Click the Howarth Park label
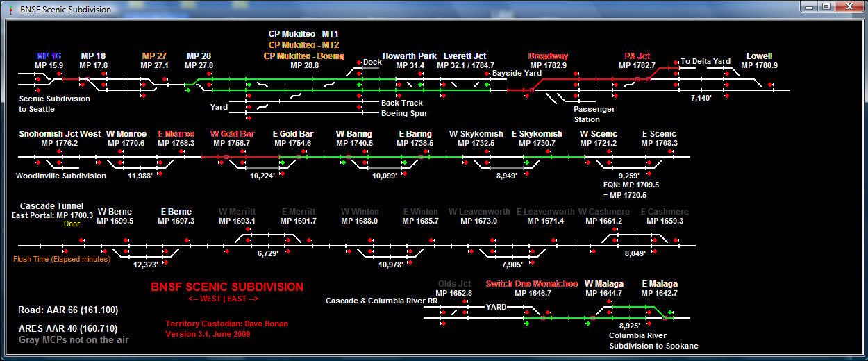Screen dimensions: 868x361 click(410, 56)
